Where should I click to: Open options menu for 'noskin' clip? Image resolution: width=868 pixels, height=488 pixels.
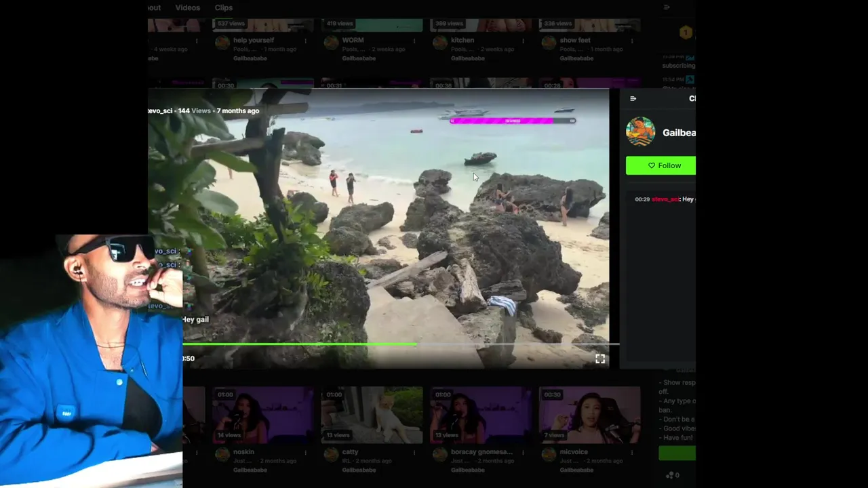(306, 453)
